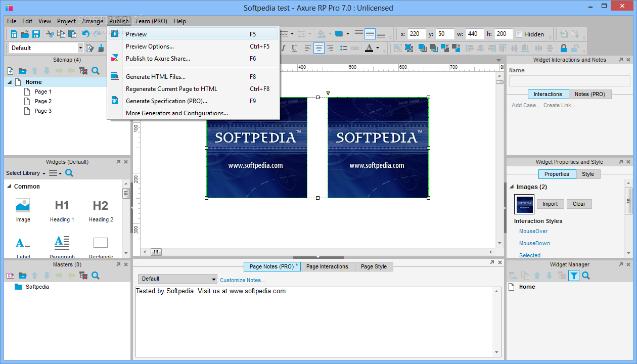Select the Heading 1 widget

[62, 210]
